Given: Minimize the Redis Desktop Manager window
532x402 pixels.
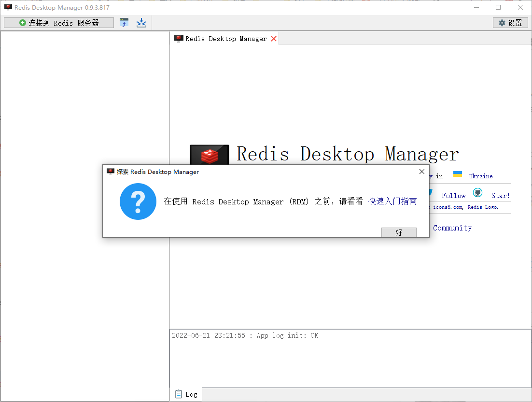Looking at the screenshot, I should (x=476, y=7).
